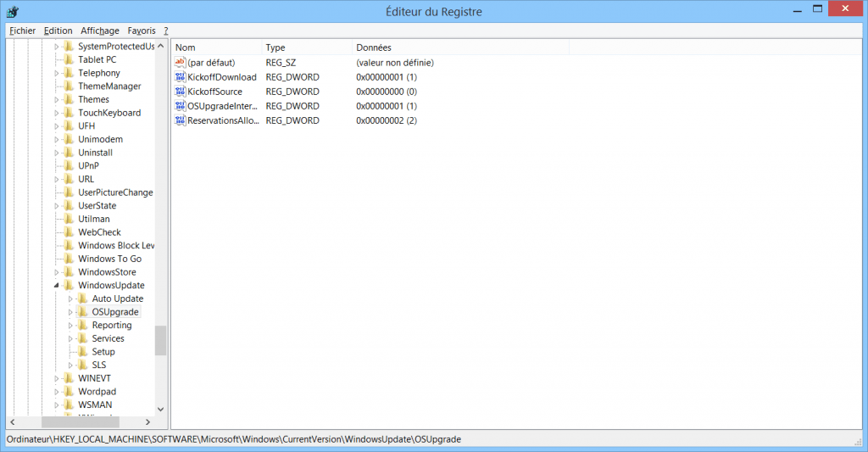
Task: Collapse the WindowsUpdate tree node
Action: pyautogui.click(x=57, y=285)
